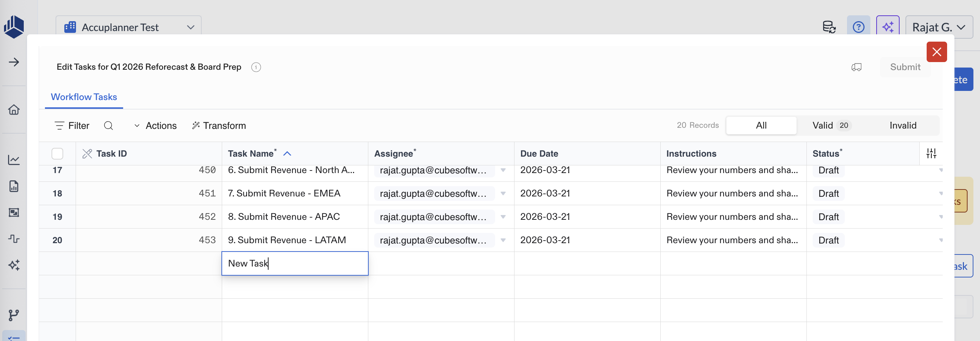Click the AI sparkle icon in top bar
Viewport: 980px width, 341px height.
tap(888, 27)
